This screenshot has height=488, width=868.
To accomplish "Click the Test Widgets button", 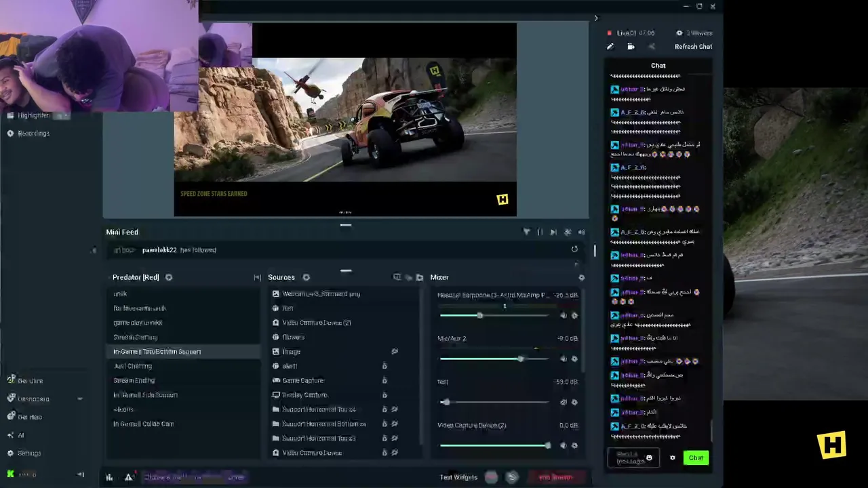I will pos(458,477).
